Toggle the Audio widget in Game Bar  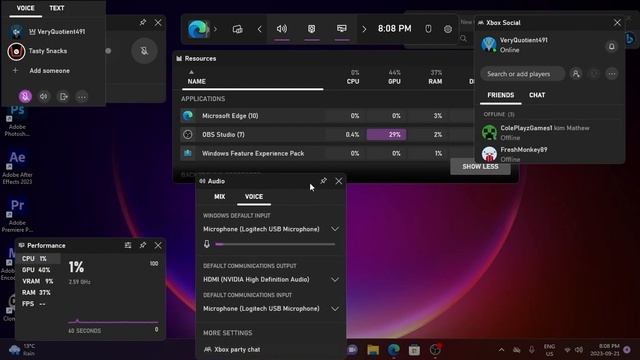(282, 29)
